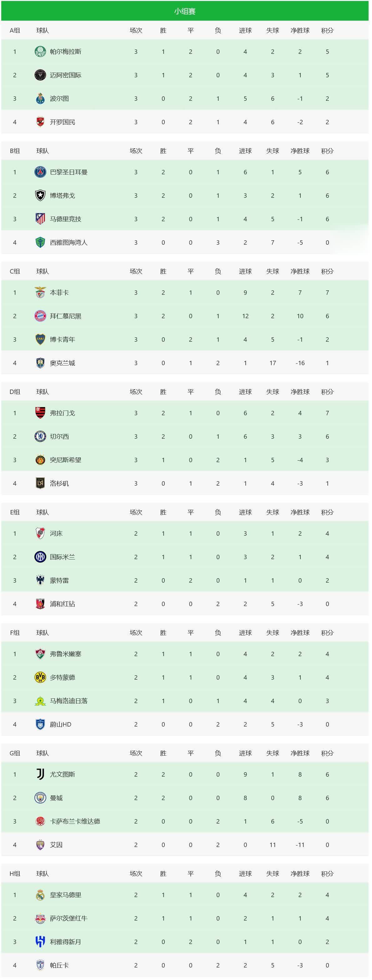This screenshot has height=980, width=372.
Task: Select the 小组赛 green header tab
Action: [185, 11]
